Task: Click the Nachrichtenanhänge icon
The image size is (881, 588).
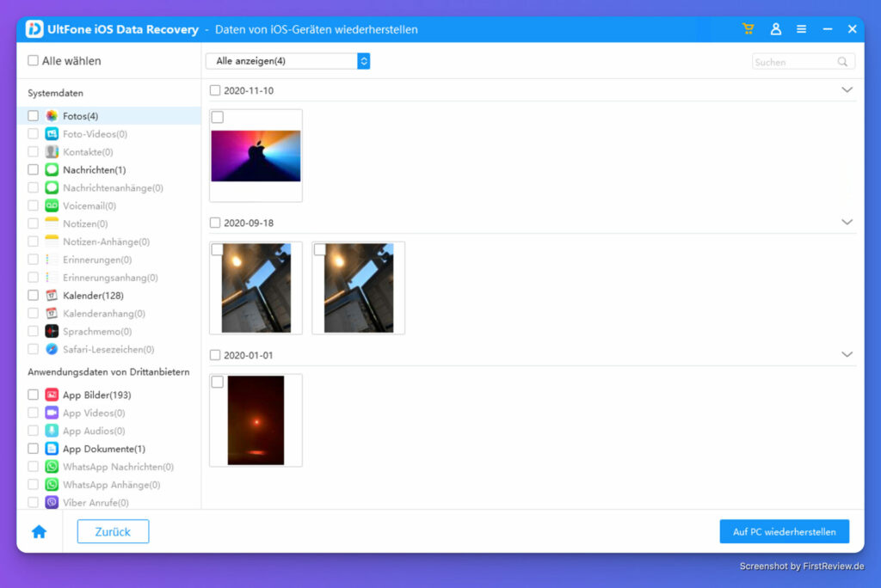Action: pos(52,187)
